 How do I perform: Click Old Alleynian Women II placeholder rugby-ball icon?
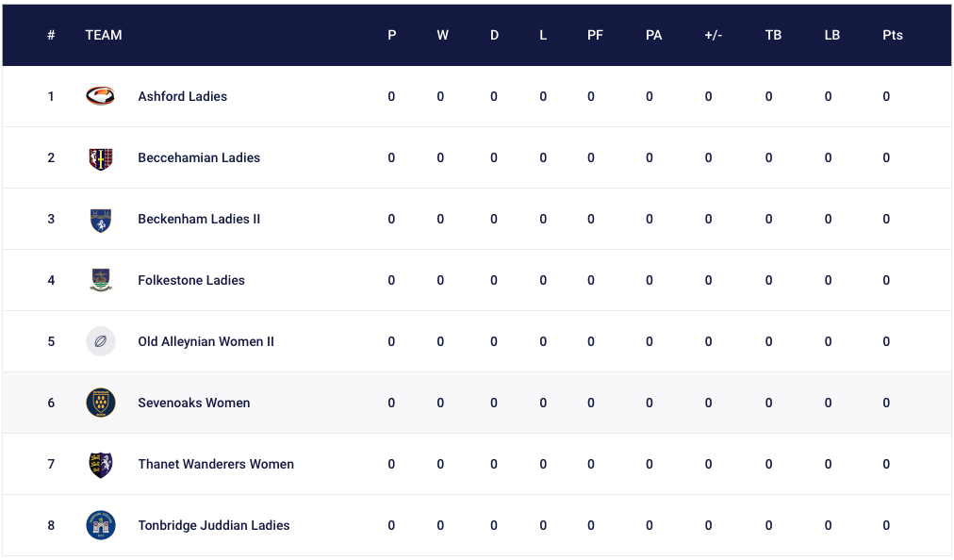pos(100,341)
